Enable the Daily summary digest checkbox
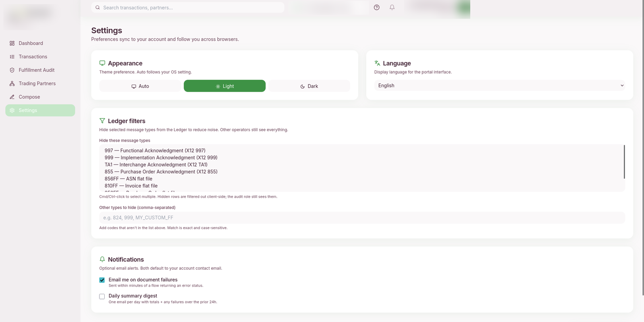This screenshot has width=644, height=322. click(x=102, y=296)
